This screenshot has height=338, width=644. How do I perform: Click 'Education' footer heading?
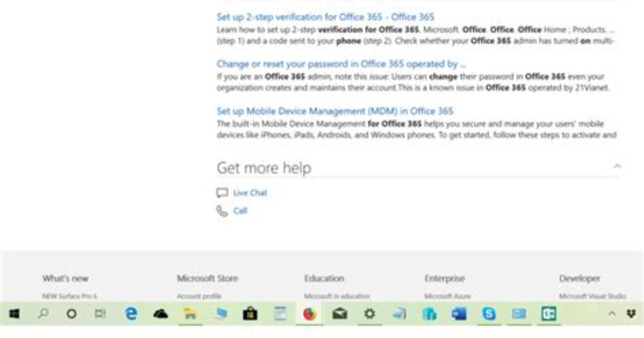(x=324, y=278)
